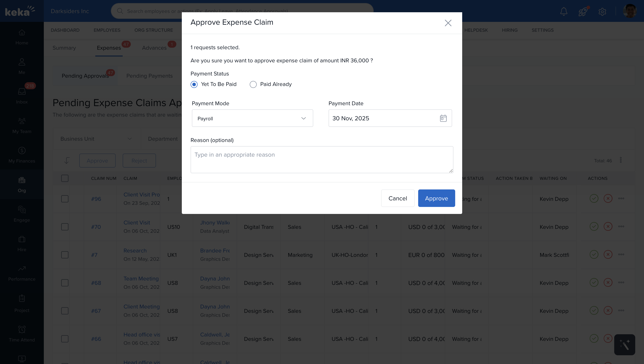644x364 pixels.
Task: Click the approve check icon for claim #7
Action: [x=594, y=254]
